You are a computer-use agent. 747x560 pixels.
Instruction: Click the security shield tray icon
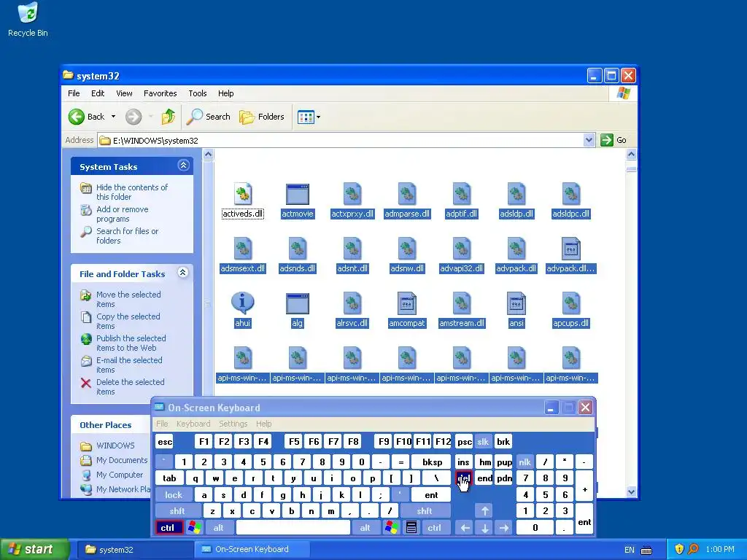click(679, 549)
